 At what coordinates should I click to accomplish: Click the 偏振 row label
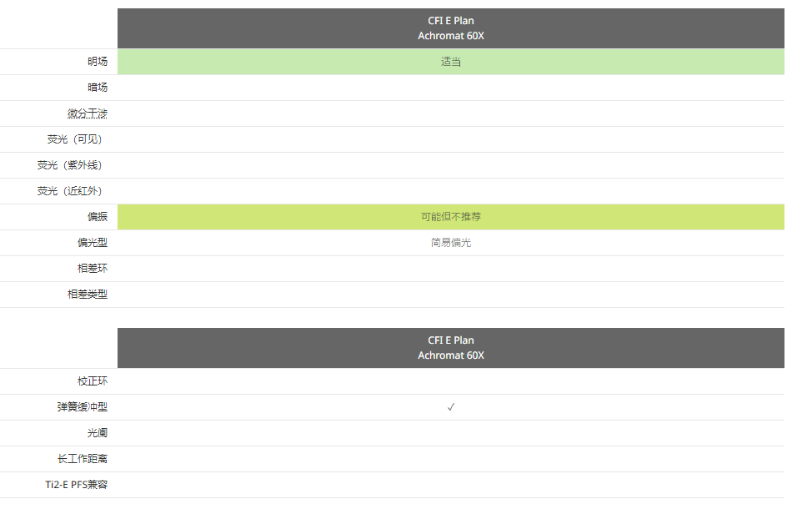[98, 217]
